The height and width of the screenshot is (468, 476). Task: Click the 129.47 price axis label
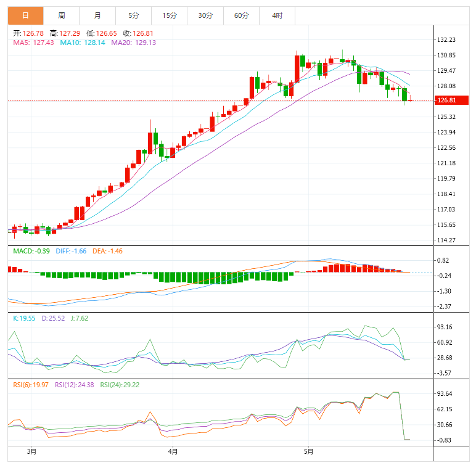point(446,71)
